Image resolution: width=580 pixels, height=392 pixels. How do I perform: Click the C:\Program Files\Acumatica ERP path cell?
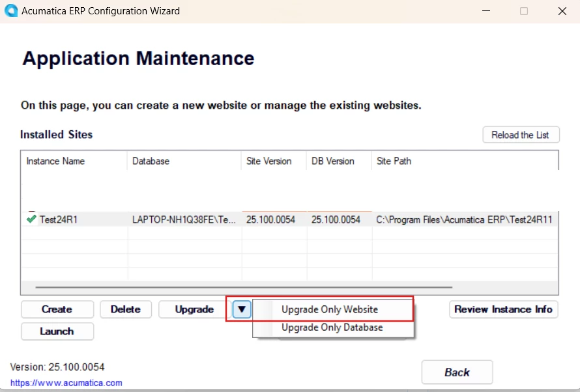point(464,219)
